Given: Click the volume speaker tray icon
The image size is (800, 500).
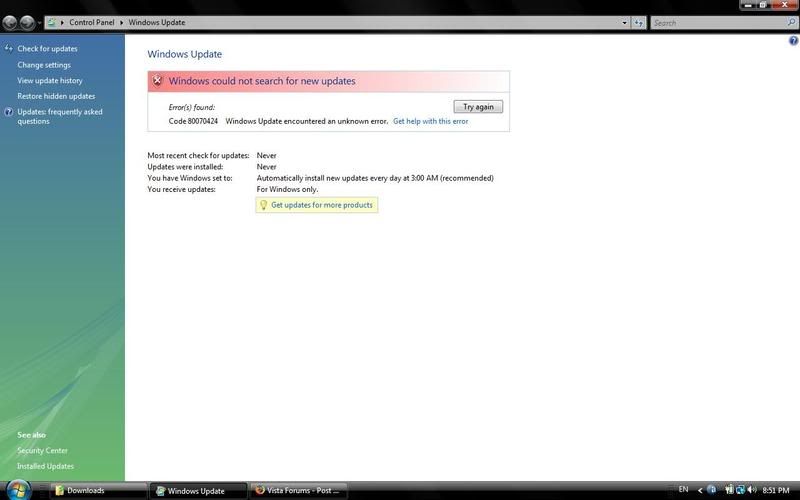Looking at the screenshot, I should [x=752, y=490].
